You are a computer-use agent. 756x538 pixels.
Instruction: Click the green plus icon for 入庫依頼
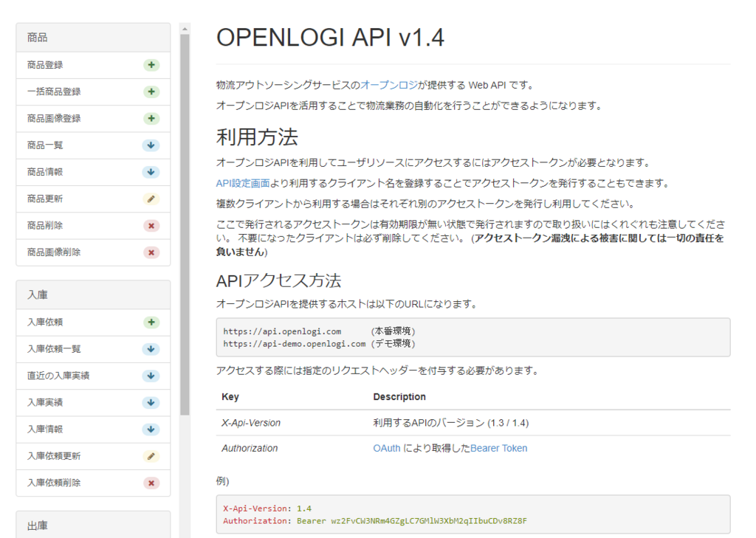(151, 322)
